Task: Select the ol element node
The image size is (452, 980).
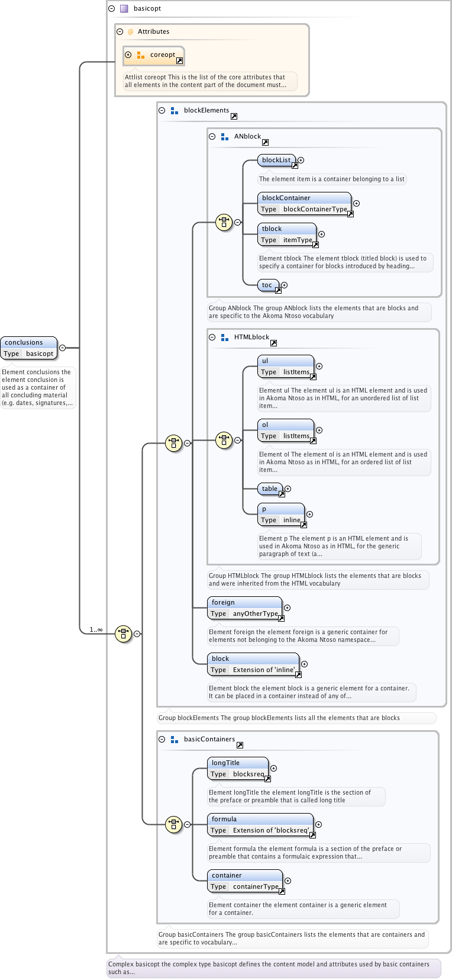Action: [286, 430]
